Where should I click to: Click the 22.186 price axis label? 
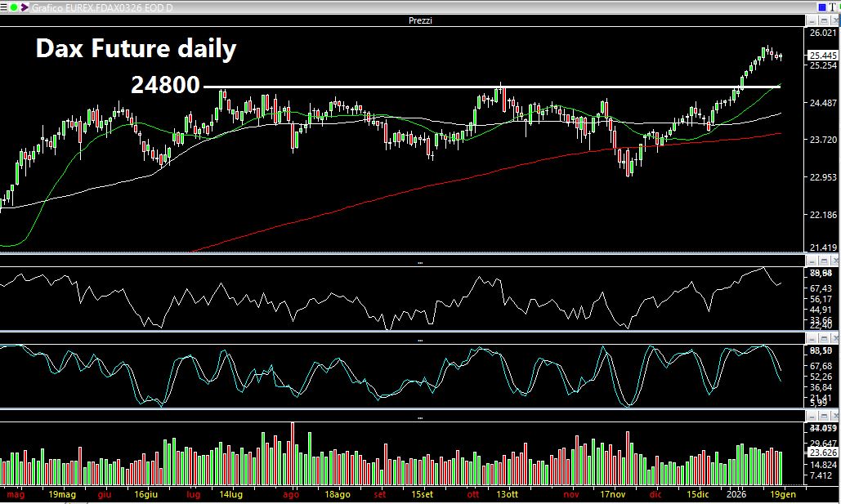coord(823,215)
